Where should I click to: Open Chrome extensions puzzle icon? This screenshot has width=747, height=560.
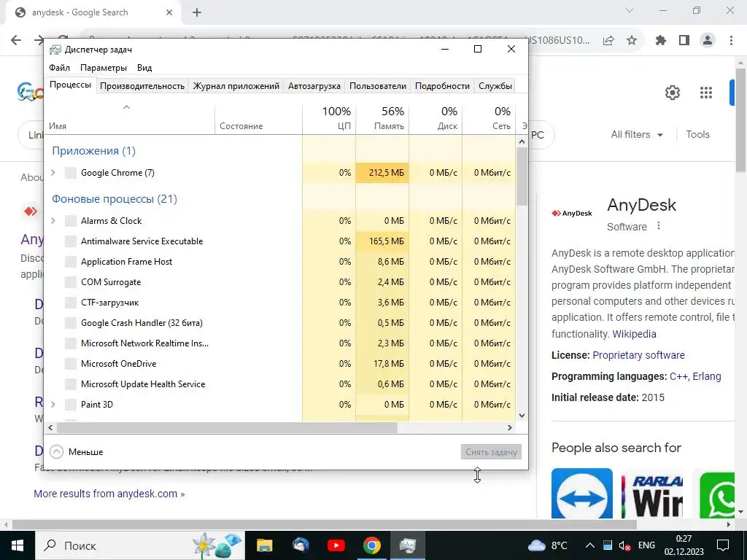pyautogui.click(x=661, y=41)
